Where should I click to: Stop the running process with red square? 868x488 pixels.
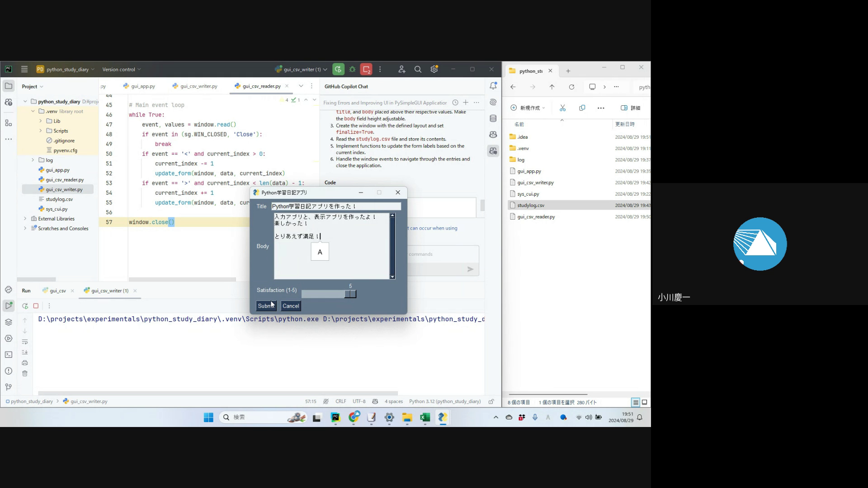click(366, 69)
